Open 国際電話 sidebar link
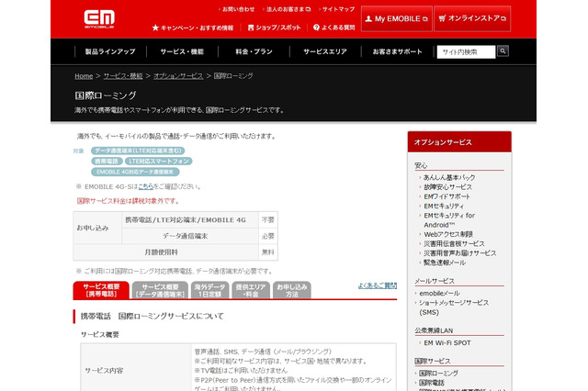588x391 pixels. click(x=431, y=383)
